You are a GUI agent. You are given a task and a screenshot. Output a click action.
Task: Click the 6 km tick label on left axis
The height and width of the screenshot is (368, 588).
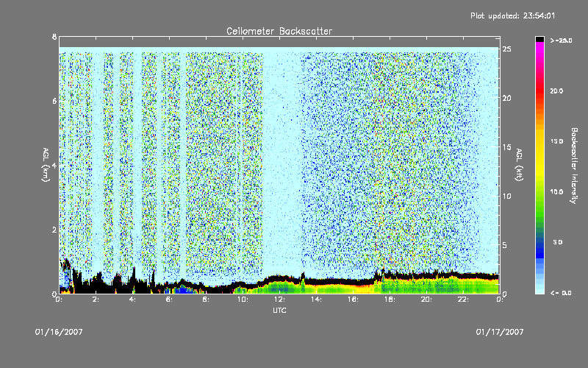54,101
